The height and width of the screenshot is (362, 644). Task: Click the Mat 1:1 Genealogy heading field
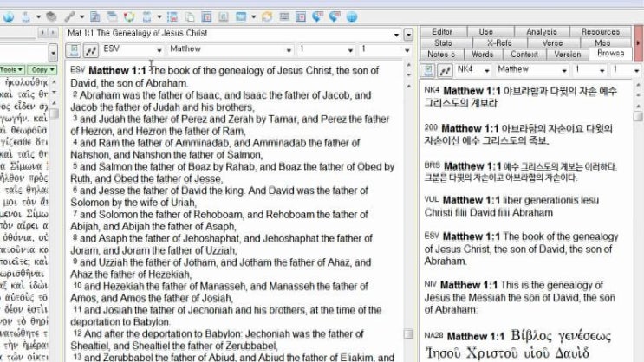pyautogui.click(x=232, y=33)
